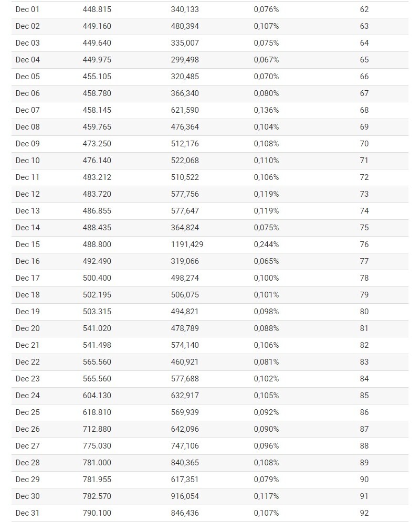The image size is (420, 522).
Task: Select the Dec 26 price 712.880
Action: [97, 429]
